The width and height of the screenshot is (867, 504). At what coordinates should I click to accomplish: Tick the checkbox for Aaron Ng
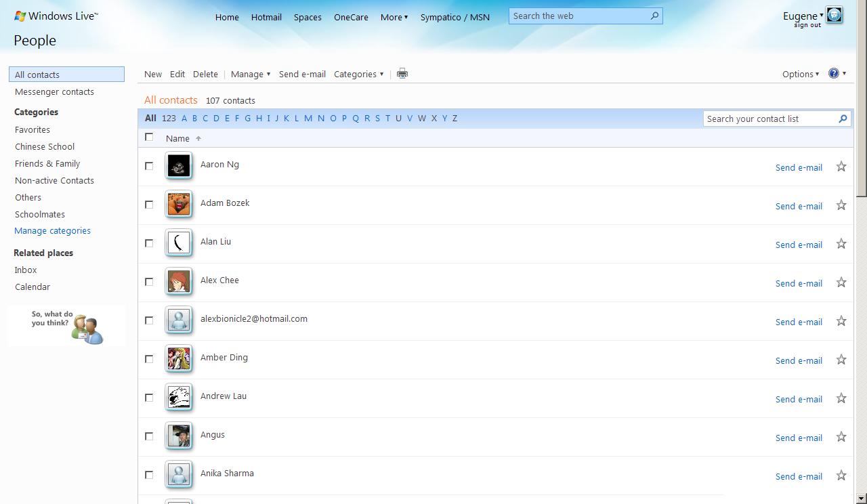[149, 166]
